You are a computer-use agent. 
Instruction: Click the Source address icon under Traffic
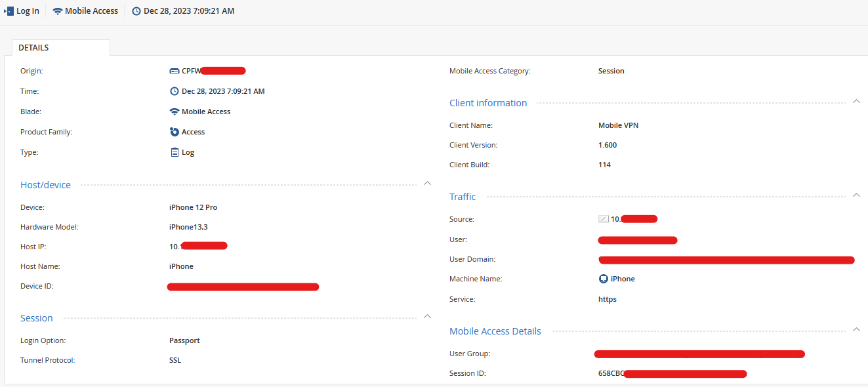pyautogui.click(x=604, y=219)
